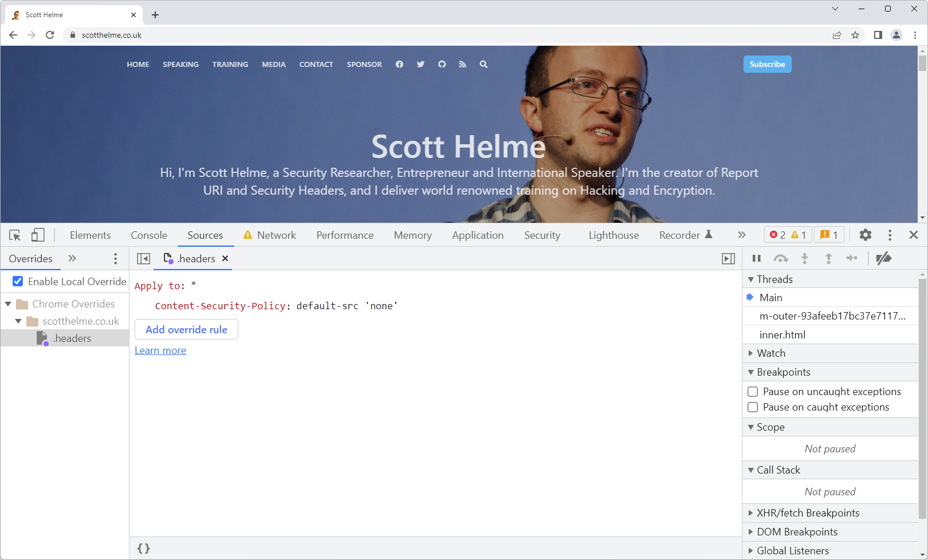This screenshot has width=928, height=560.
Task: Close the .headers editor tab
Action: (x=226, y=258)
